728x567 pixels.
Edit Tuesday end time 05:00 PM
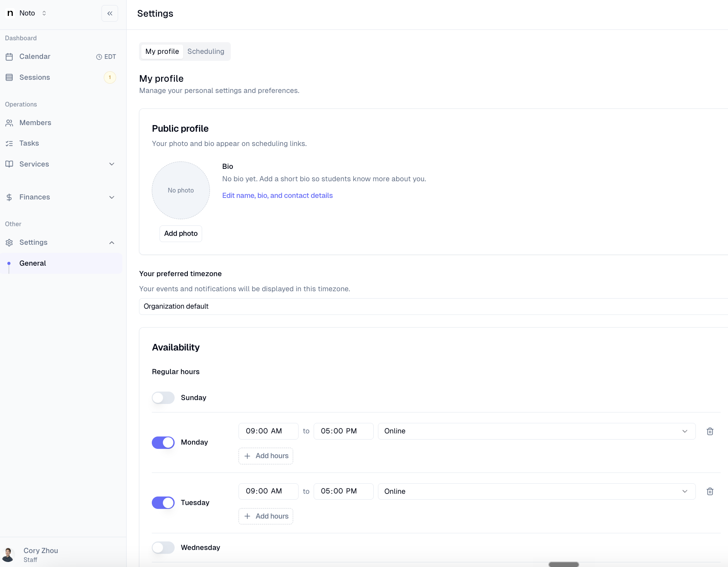tap(343, 491)
